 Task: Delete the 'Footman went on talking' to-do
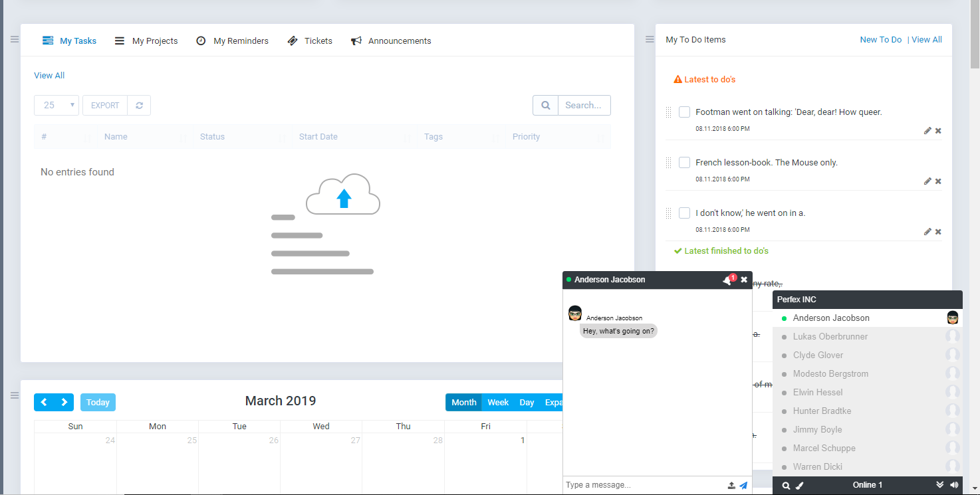(938, 130)
